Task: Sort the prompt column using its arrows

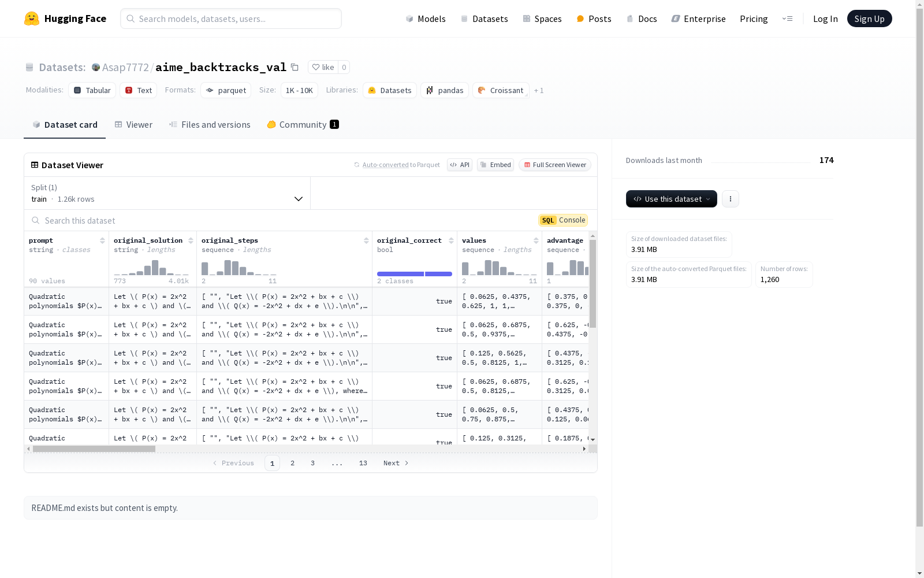Action: 102,240
